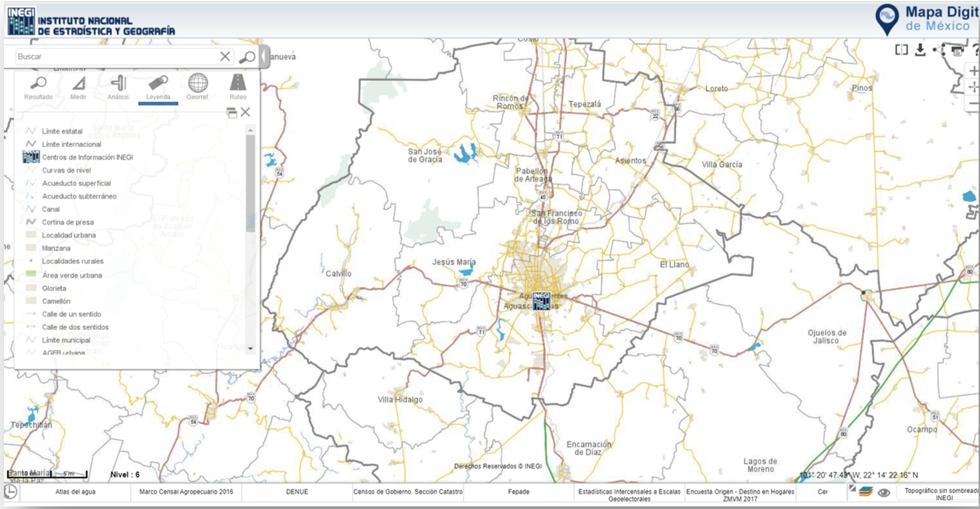Open the Georref. globe tool
The height and width of the screenshot is (509, 980).
[197, 87]
